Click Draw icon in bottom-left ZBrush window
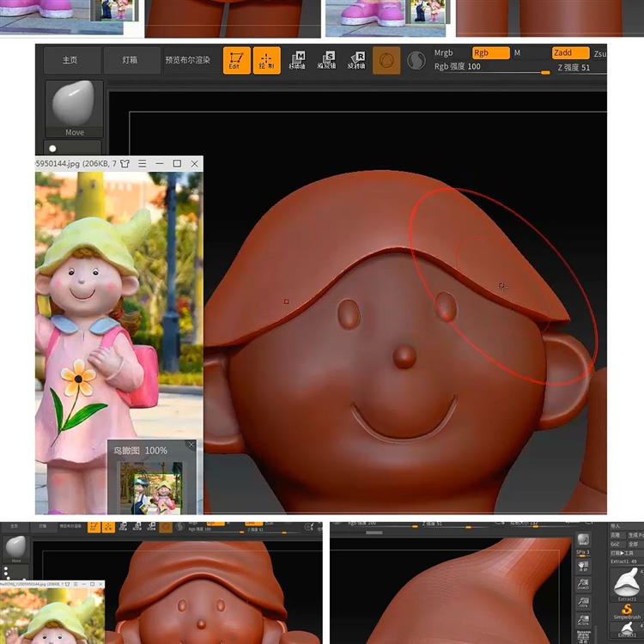 click(108, 527)
